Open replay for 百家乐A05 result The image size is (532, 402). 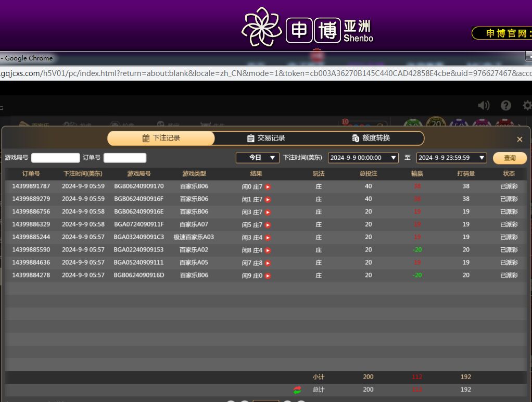click(x=268, y=263)
